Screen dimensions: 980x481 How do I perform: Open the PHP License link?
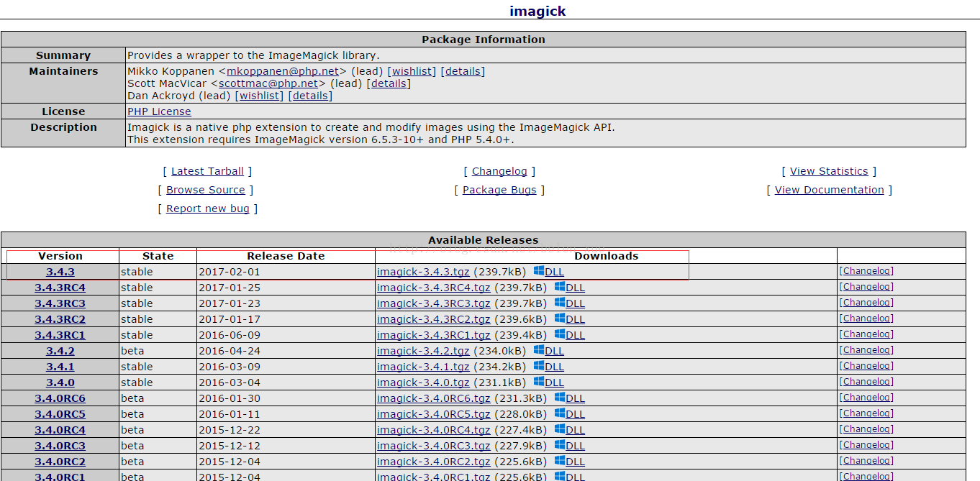[159, 111]
